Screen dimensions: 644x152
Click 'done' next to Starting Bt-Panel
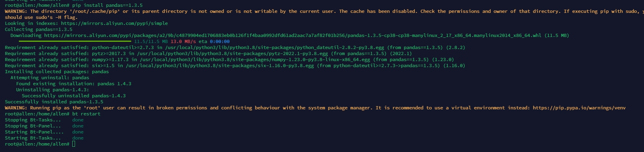click(78, 132)
